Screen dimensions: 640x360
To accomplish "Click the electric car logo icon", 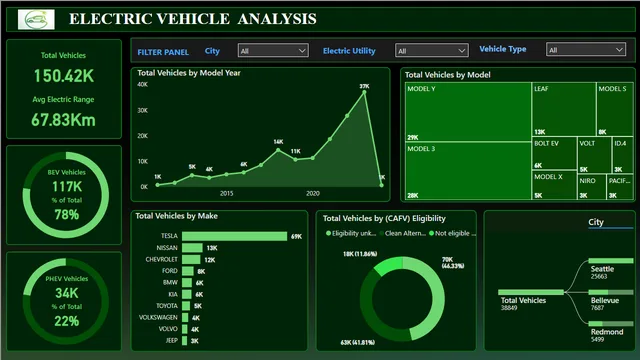I will (x=36, y=19).
